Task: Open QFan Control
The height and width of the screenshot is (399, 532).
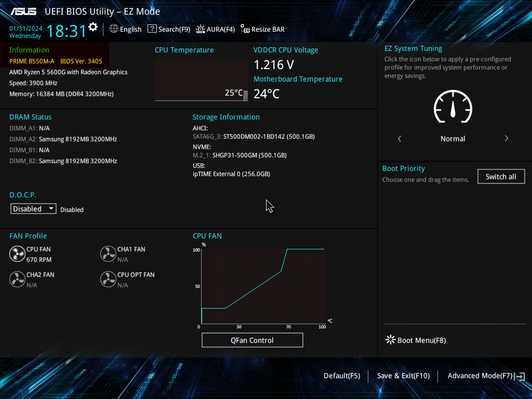Action: 252,340
